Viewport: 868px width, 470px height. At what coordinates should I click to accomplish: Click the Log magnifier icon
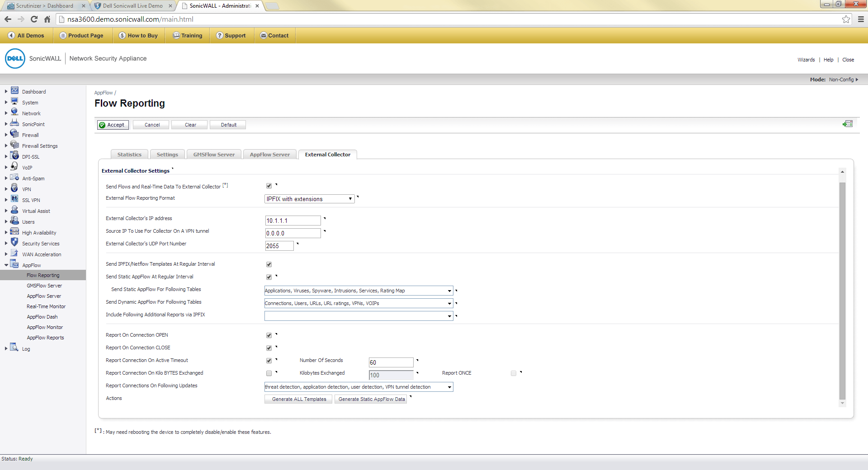[14, 348]
